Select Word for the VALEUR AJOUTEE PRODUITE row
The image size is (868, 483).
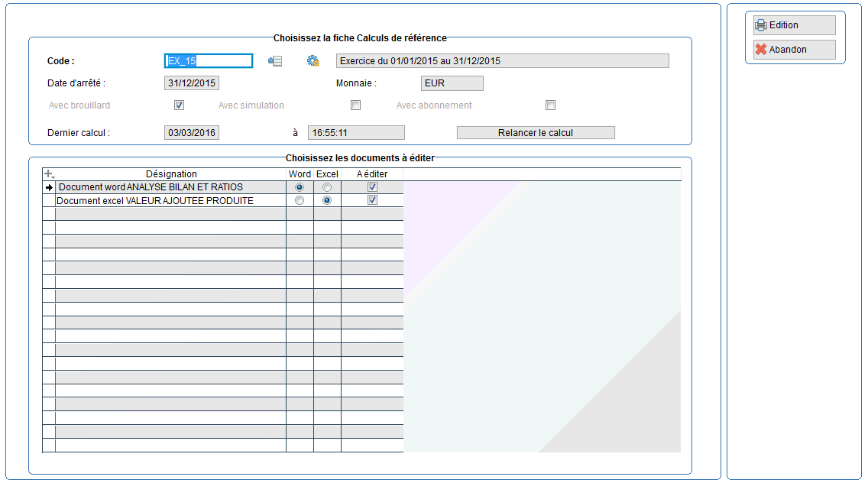coord(300,200)
